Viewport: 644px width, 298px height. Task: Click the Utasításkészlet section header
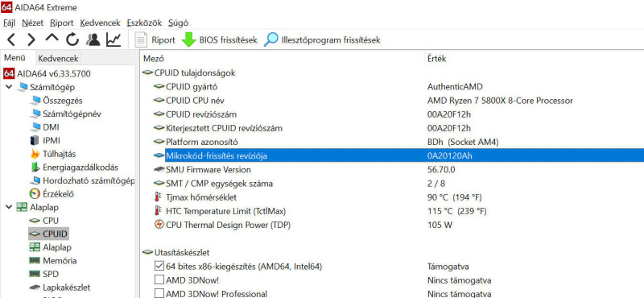(182, 252)
